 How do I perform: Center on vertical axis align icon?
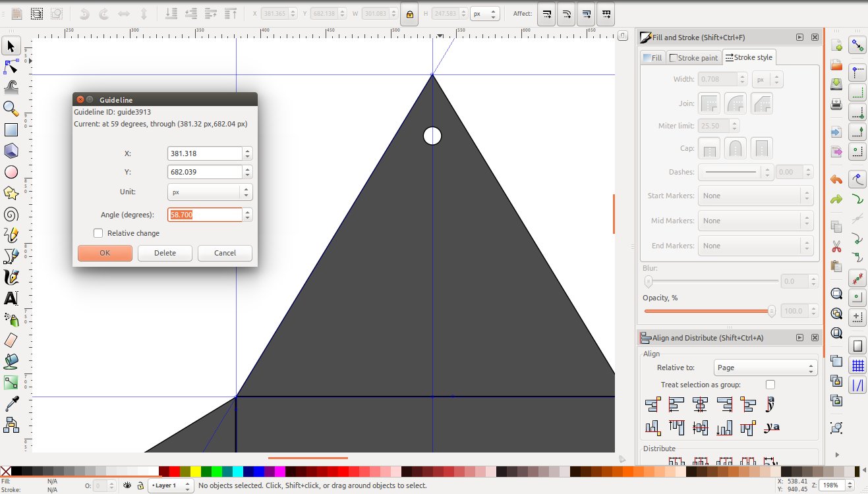701,404
